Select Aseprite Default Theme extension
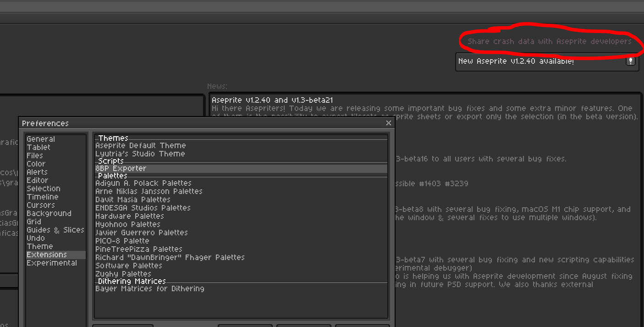 241,145
